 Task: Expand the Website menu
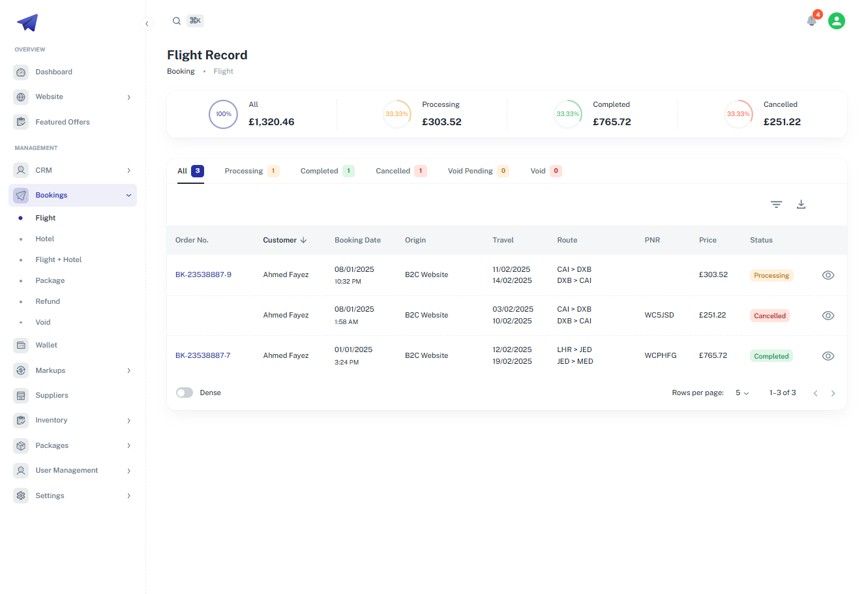72,97
